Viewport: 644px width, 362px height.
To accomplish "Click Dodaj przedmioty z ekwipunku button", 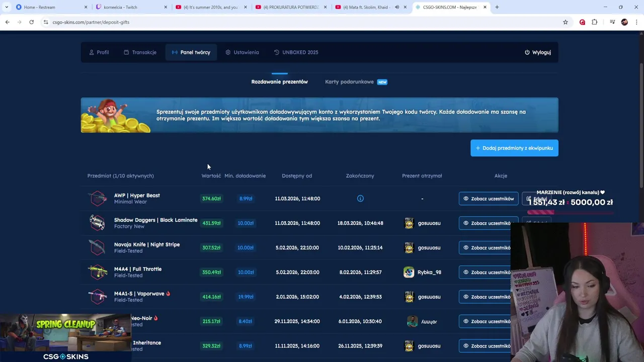I will (514, 148).
